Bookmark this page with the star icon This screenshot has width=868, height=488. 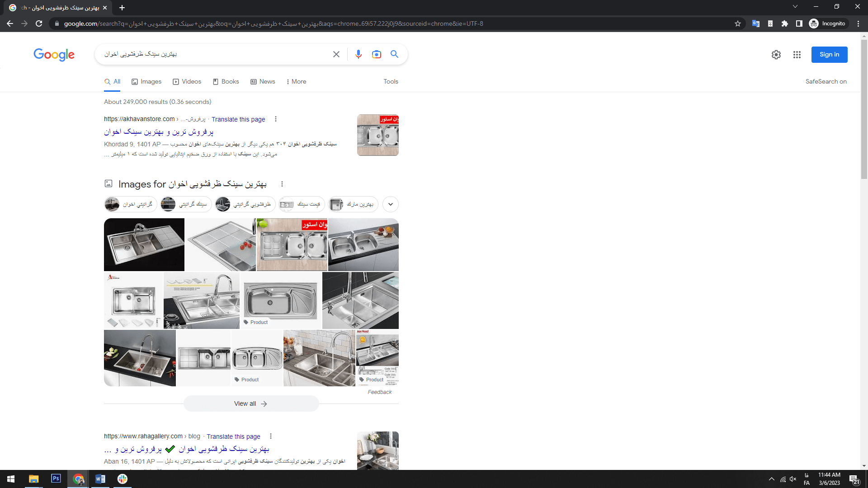[x=738, y=23]
